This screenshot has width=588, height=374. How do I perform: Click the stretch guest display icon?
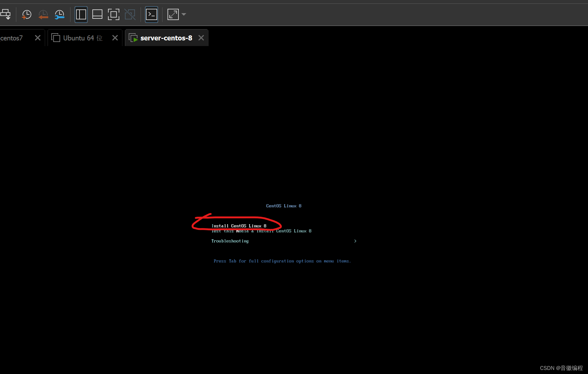click(173, 14)
